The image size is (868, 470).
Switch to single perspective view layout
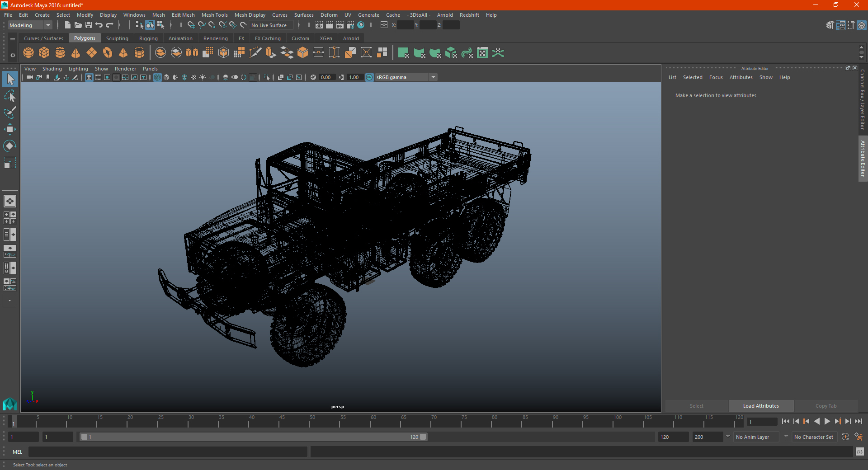[10, 201]
